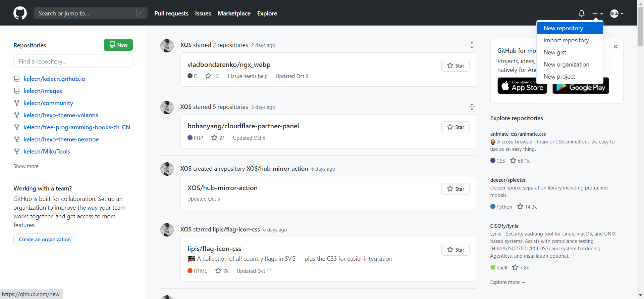Click star count 21 on cloudflare-partner-panel
This screenshot has height=299, width=644.
[218, 138]
